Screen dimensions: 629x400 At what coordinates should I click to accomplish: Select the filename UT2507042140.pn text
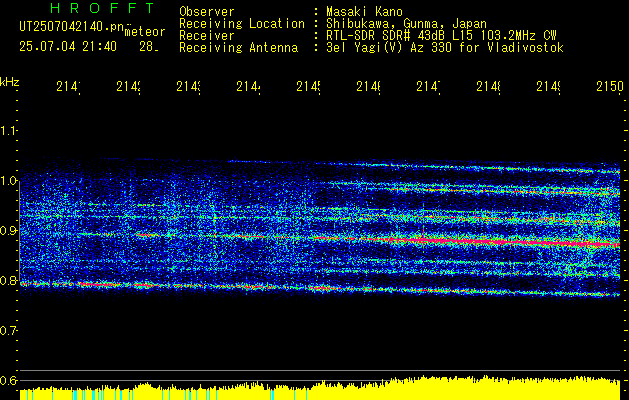click(x=71, y=27)
